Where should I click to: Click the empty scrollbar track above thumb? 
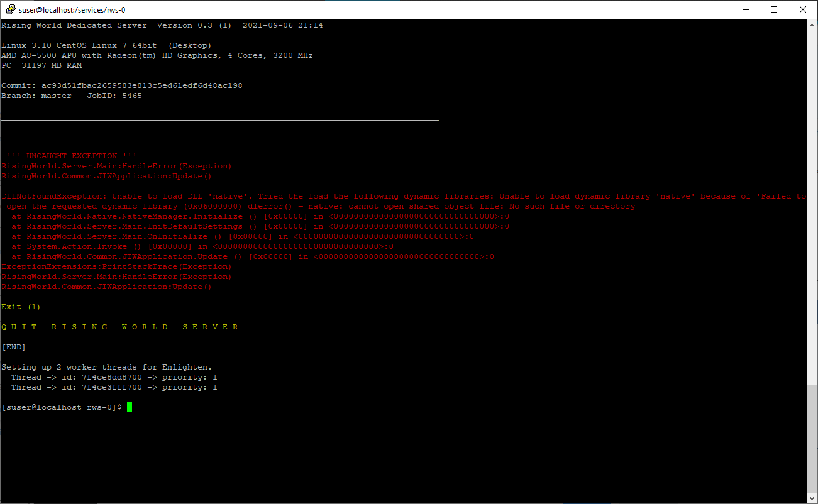point(812,207)
